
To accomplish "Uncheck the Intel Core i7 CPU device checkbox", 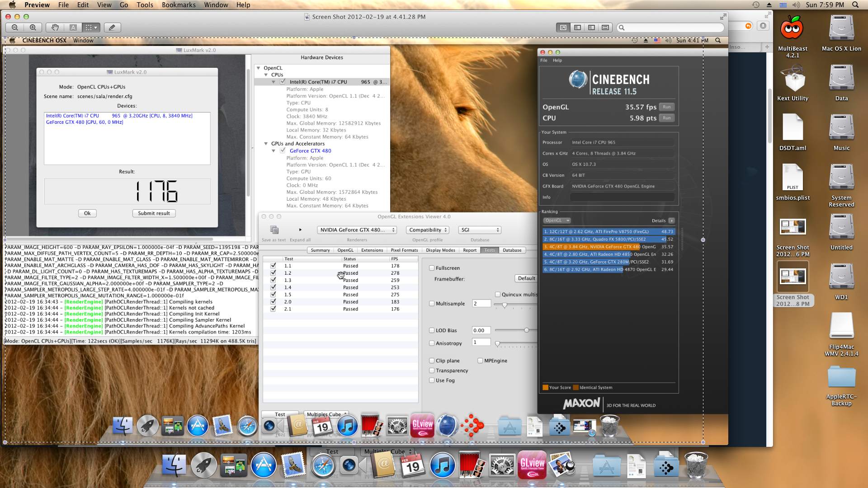I will 283,82.
